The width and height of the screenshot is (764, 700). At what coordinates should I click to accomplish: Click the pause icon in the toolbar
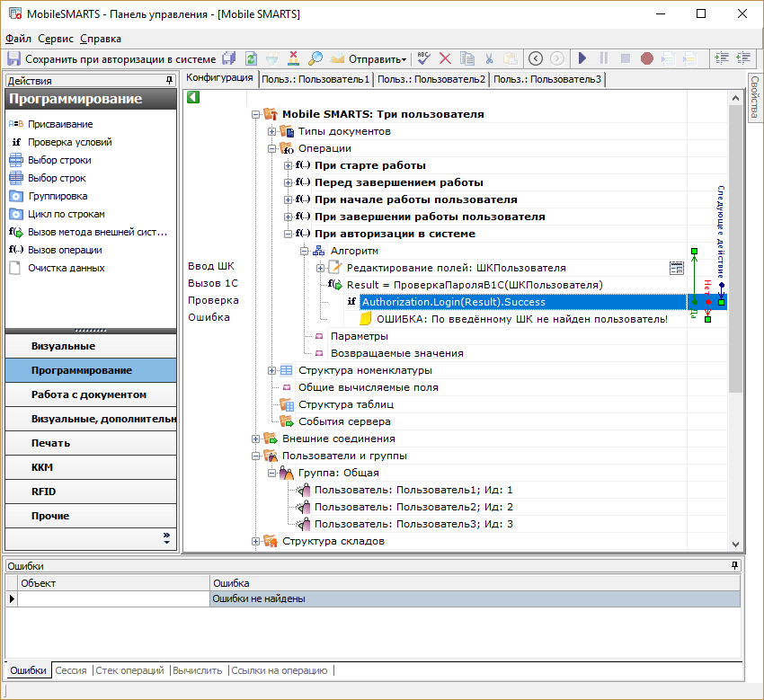pos(604,58)
